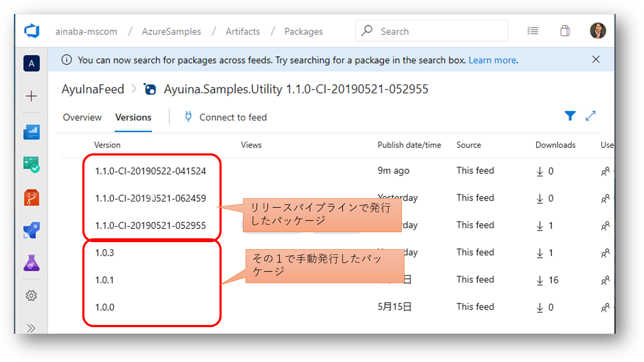Image resolution: width=644 pixels, height=362 pixels.
Task: Open user profile avatar menu
Action: click(x=598, y=31)
